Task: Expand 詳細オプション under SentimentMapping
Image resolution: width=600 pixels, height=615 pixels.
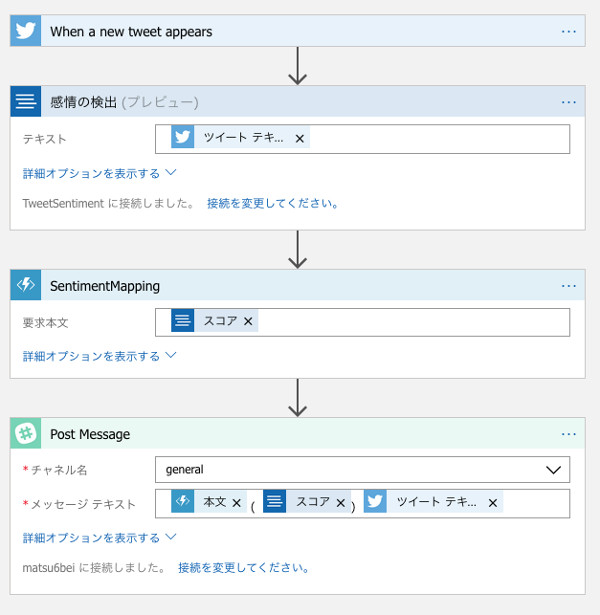Action: pos(99,356)
